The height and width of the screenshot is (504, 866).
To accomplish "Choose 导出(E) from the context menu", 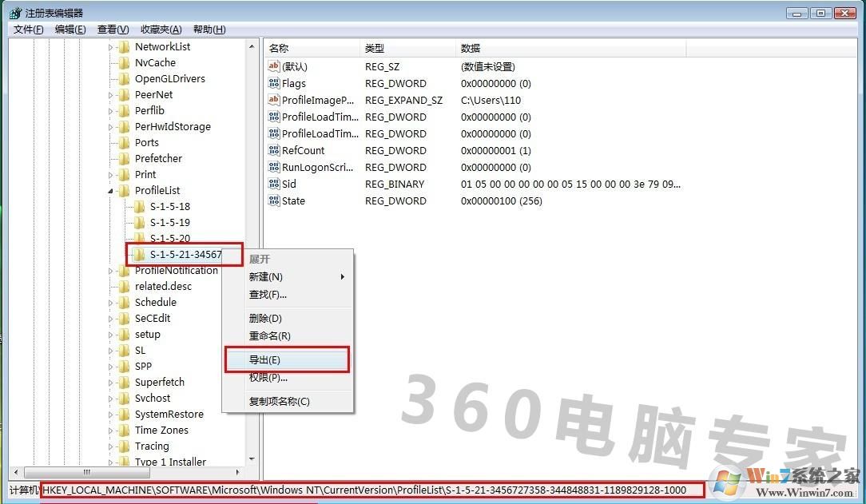I will pos(264,360).
